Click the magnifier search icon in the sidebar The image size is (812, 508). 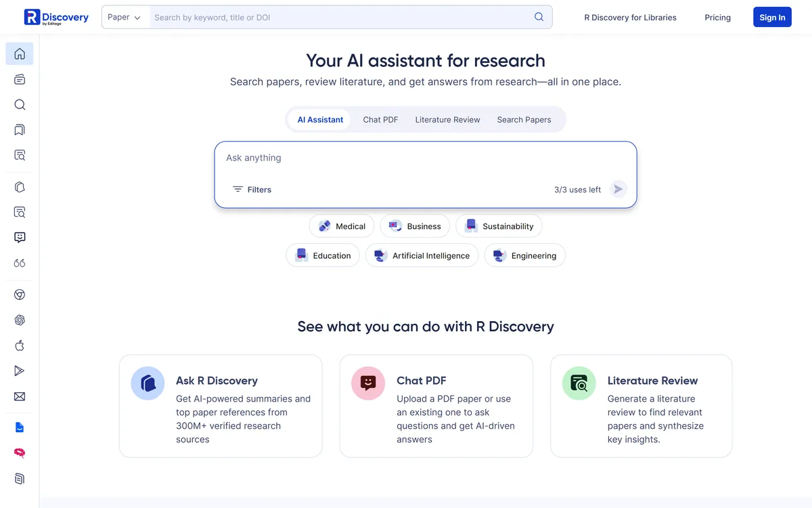coord(20,104)
